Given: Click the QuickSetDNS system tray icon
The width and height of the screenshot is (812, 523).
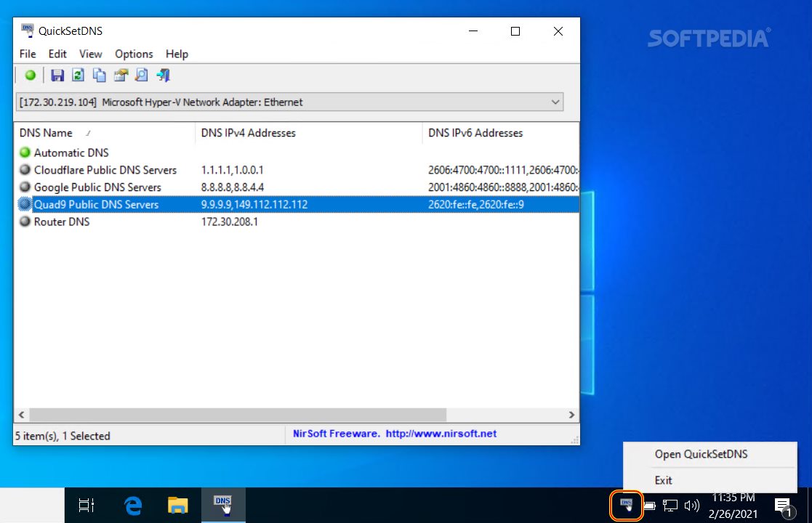Looking at the screenshot, I should (627, 506).
